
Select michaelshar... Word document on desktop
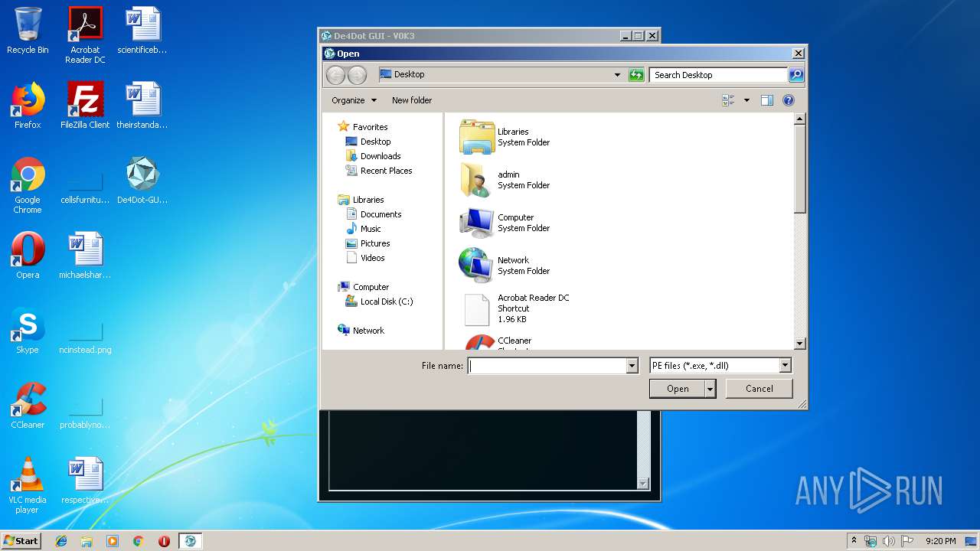click(85, 256)
